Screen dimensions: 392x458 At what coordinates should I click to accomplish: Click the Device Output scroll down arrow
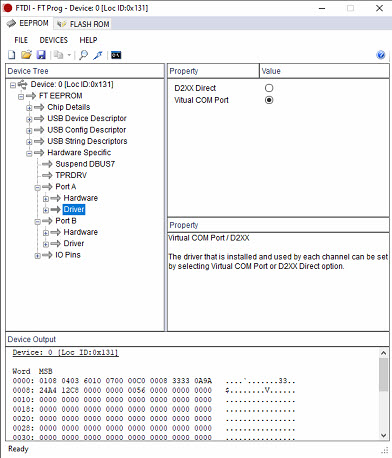383,435
